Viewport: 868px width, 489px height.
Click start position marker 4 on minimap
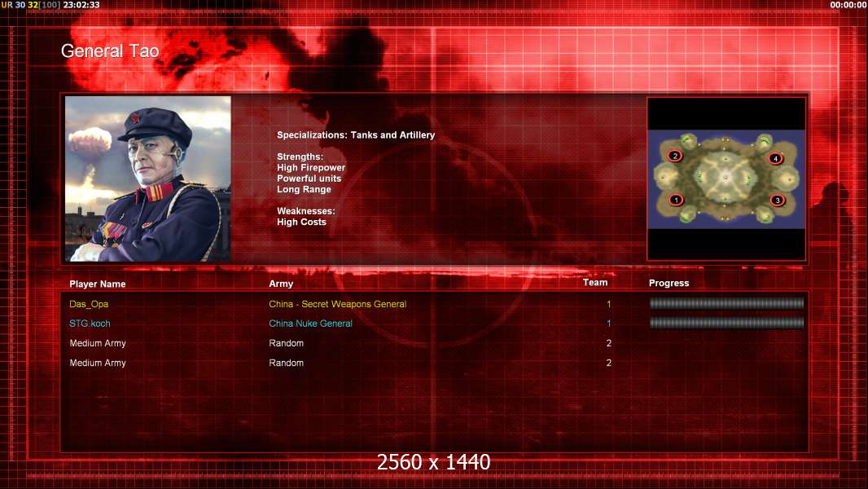point(775,158)
